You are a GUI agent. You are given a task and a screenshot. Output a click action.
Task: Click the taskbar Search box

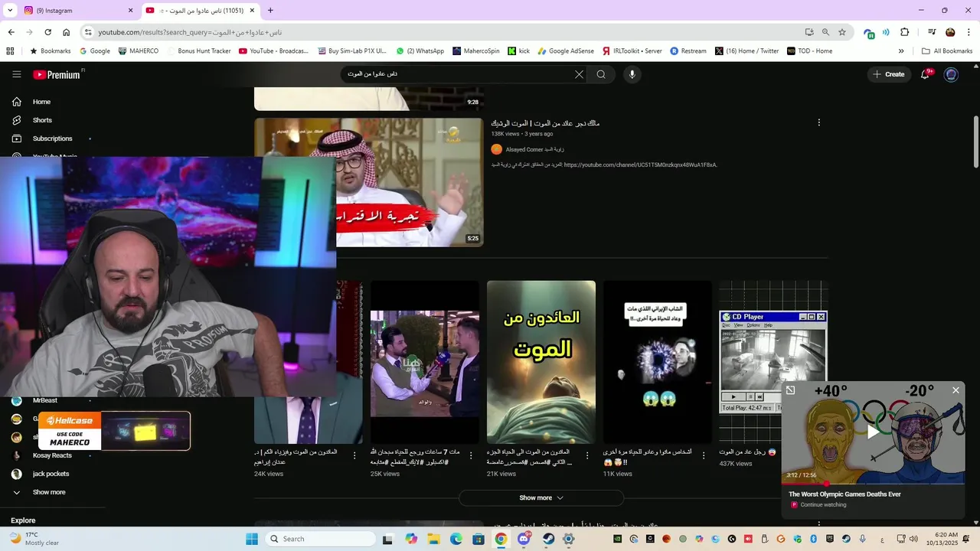(319, 539)
